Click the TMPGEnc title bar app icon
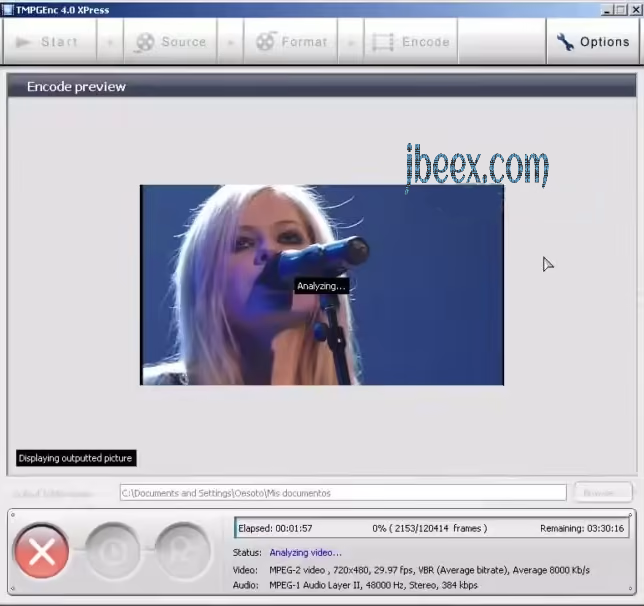 (x=8, y=9)
